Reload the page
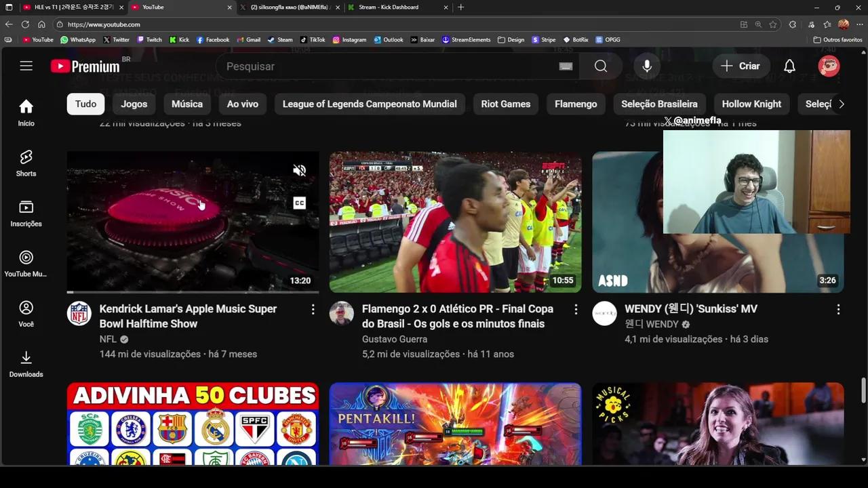 25,24
